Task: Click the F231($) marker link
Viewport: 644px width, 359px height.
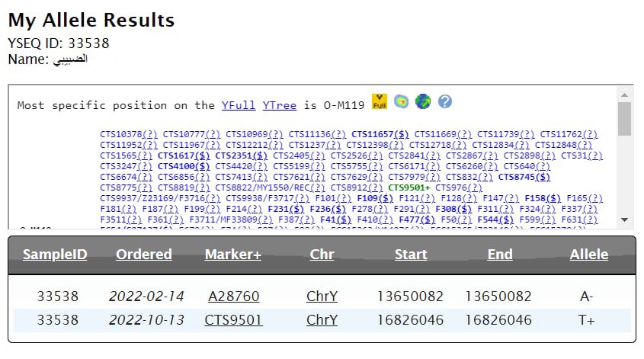Action: (286, 209)
